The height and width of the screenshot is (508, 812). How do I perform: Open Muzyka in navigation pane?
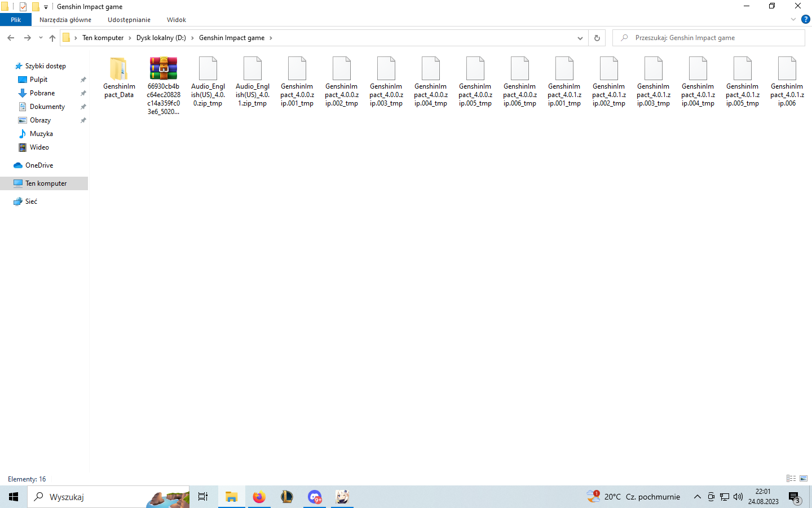point(41,134)
